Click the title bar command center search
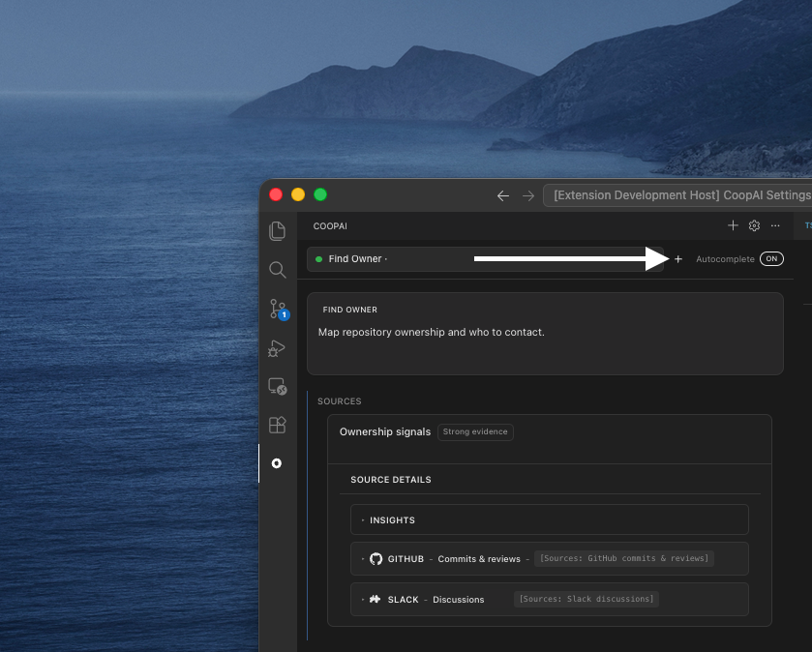The image size is (812, 652). [677, 195]
